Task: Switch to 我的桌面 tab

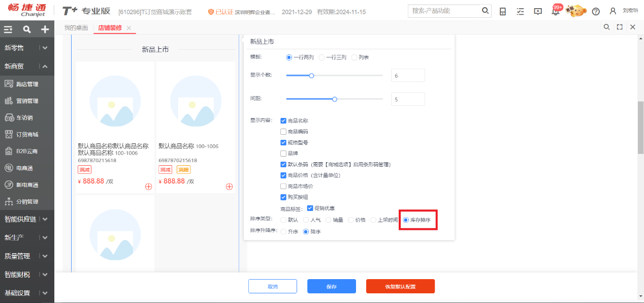Action: [x=76, y=27]
